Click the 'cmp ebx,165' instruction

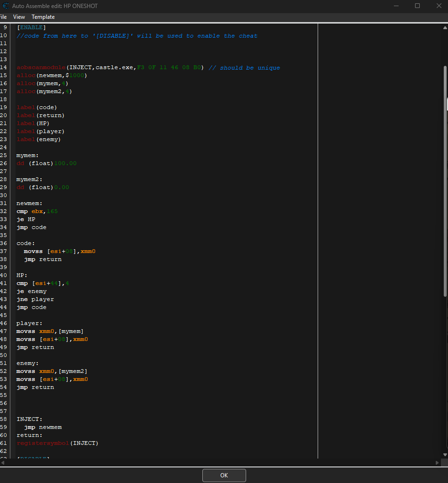pos(37,211)
